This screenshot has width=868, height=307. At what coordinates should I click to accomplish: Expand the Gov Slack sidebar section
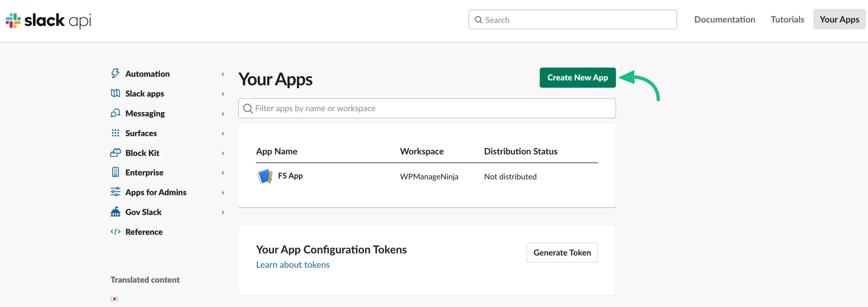click(x=223, y=212)
